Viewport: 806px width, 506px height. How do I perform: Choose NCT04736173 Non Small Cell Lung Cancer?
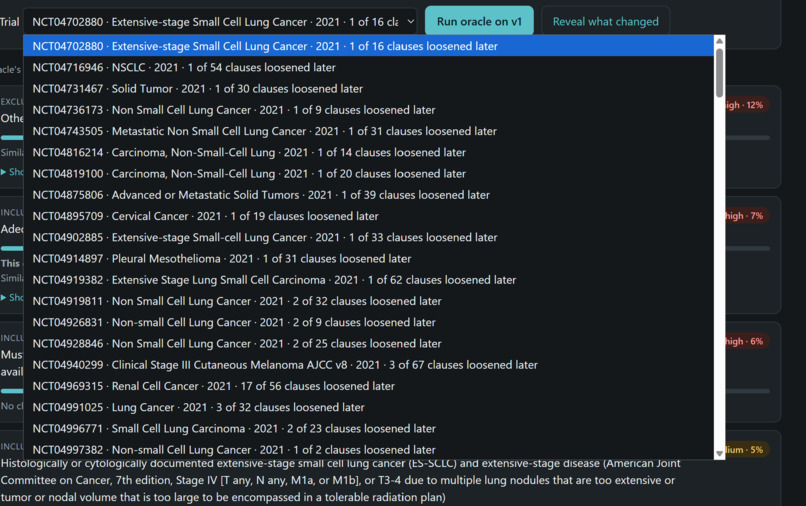pos(369,110)
